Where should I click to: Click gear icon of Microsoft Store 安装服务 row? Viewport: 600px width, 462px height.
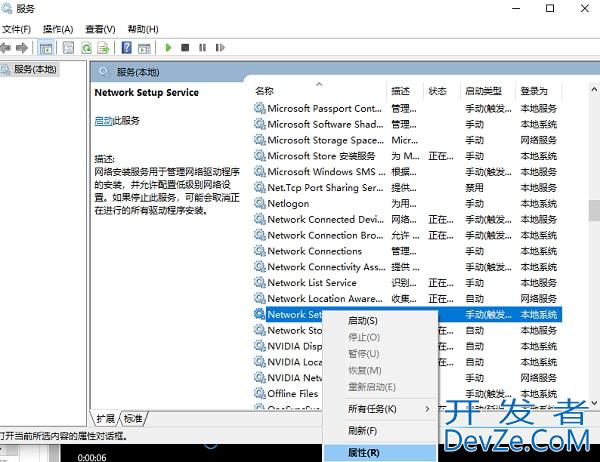point(260,156)
